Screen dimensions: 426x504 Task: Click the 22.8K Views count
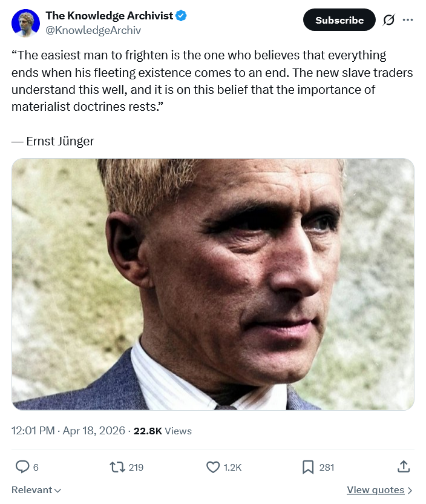162,431
